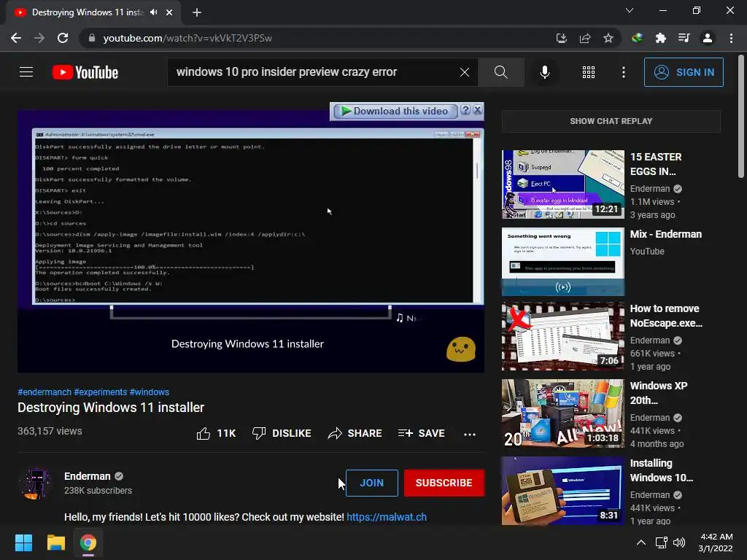Open the YouTube hamburger guide menu
Screen dimensions: 747x560
click(26, 72)
